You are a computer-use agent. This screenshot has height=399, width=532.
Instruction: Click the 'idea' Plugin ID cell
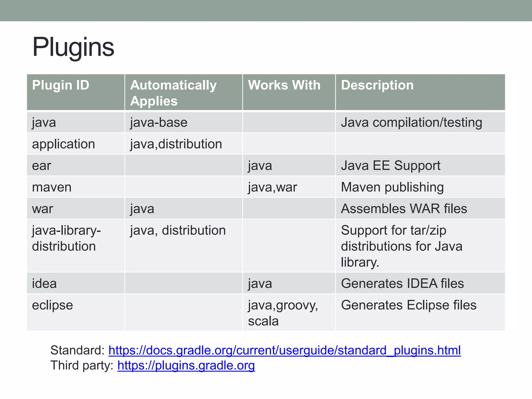76,283
